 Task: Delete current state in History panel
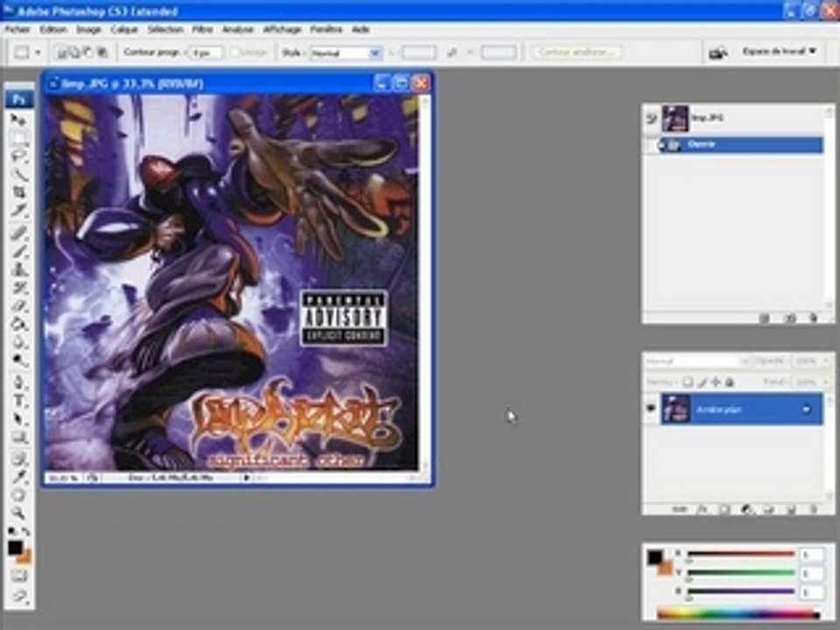814,318
